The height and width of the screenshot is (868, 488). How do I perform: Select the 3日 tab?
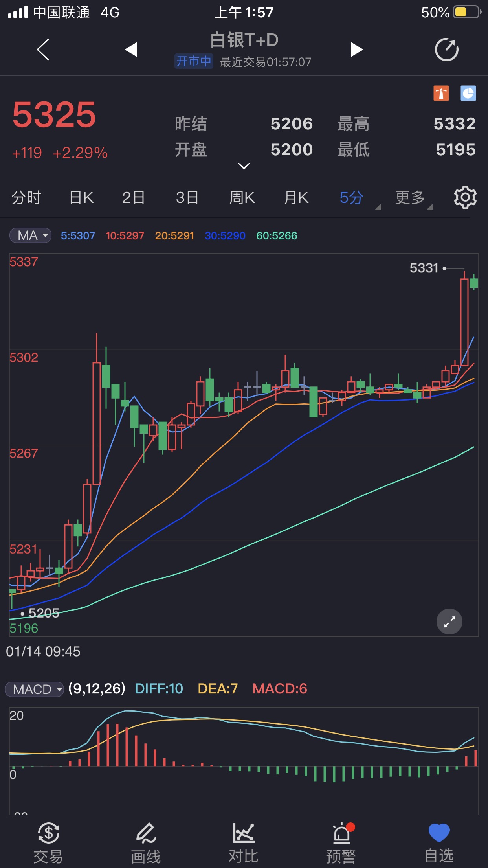click(187, 197)
